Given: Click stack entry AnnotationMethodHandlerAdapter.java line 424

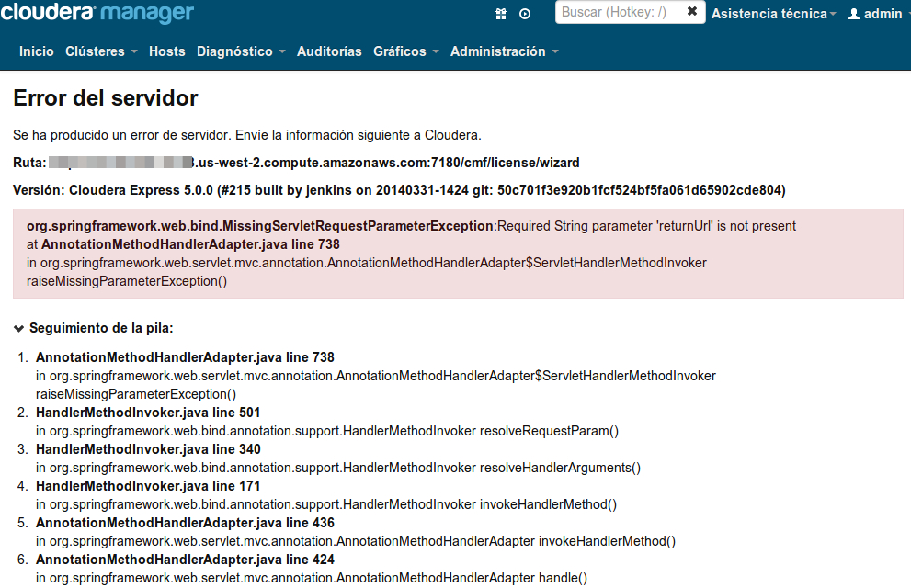Looking at the screenshot, I should coord(185,560).
